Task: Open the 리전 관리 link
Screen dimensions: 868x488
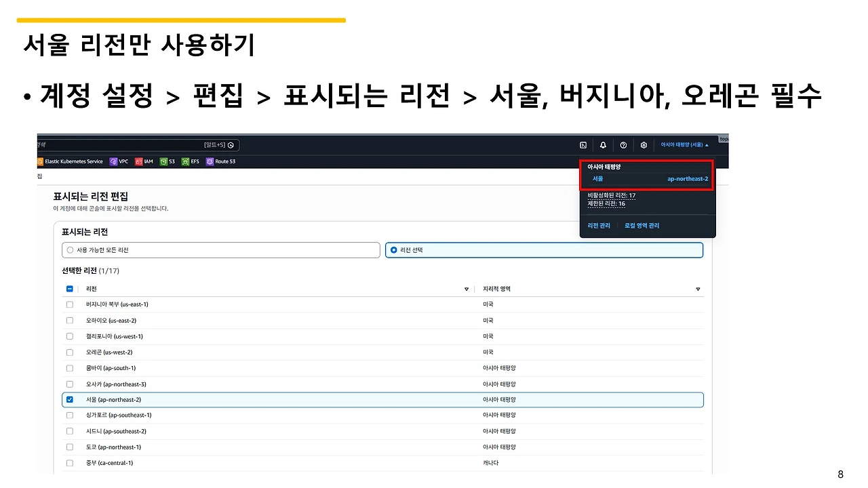Action: pyautogui.click(x=599, y=226)
